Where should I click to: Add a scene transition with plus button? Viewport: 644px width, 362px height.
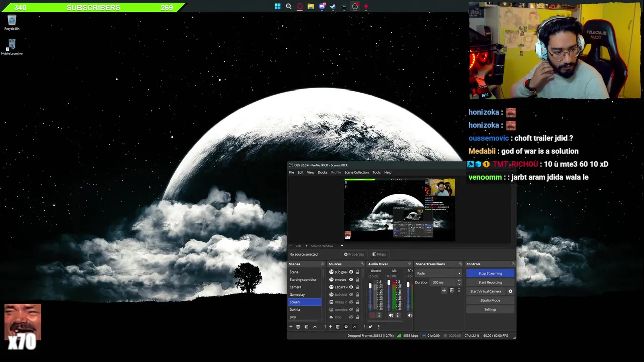(444, 290)
